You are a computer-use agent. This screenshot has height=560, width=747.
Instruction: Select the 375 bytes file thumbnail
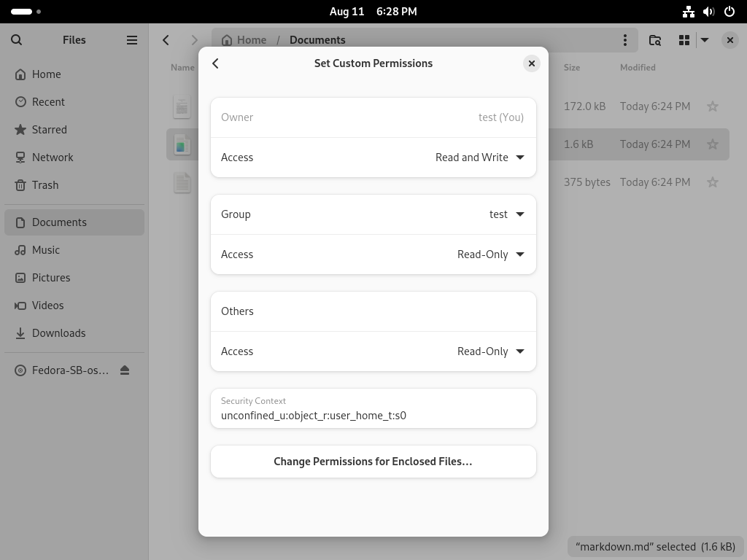(x=182, y=182)
